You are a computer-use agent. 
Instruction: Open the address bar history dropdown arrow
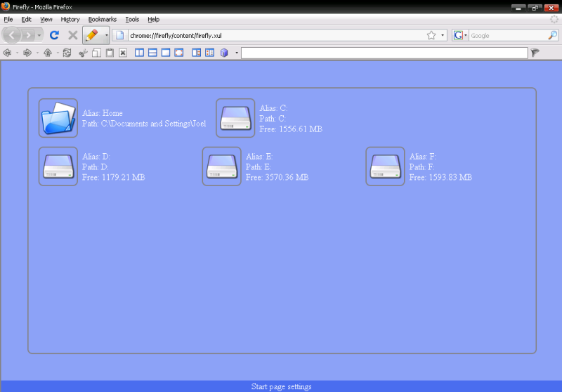tap(443, 35)
